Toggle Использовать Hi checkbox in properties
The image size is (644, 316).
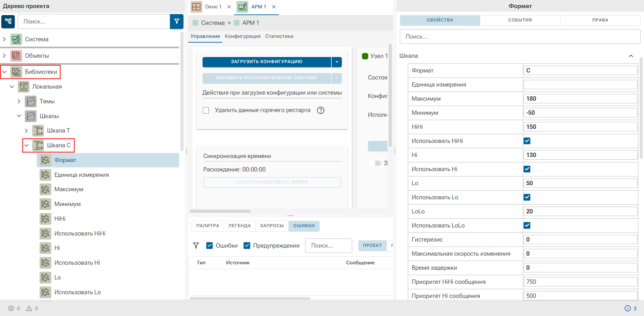coord(527,169)
